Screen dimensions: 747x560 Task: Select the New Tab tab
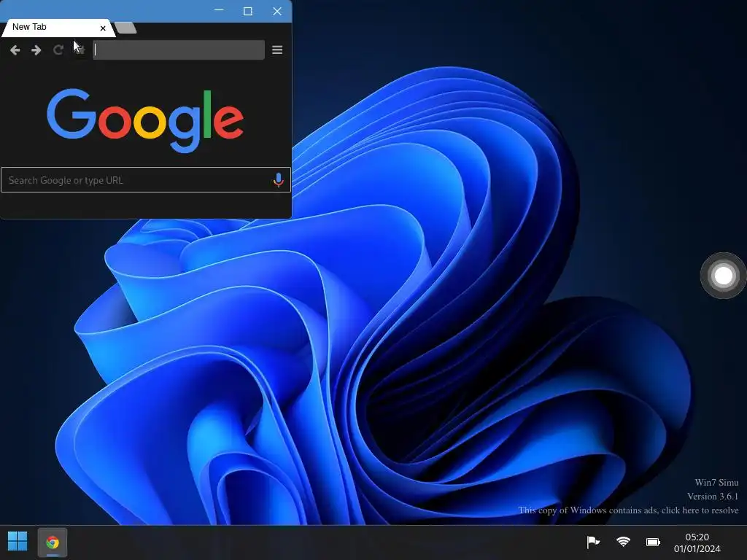(58, 28)
